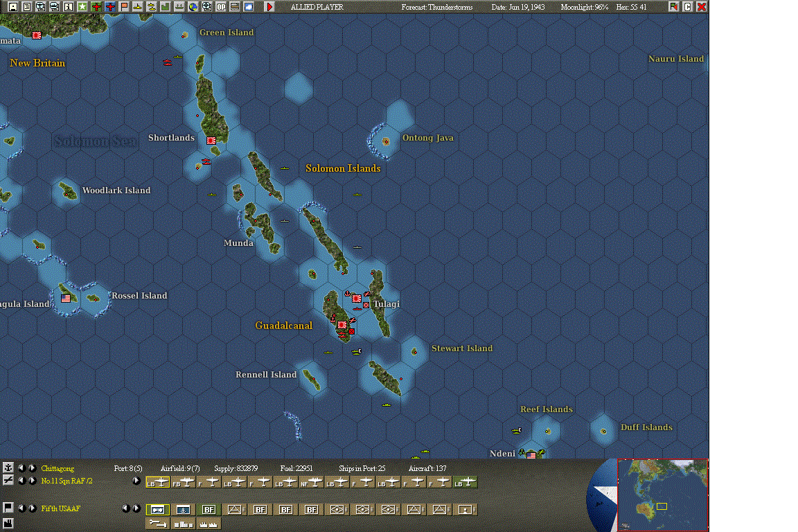Click the world minimap thumbnail
Viewport: 798px width, 532px height.
(662, 495)
